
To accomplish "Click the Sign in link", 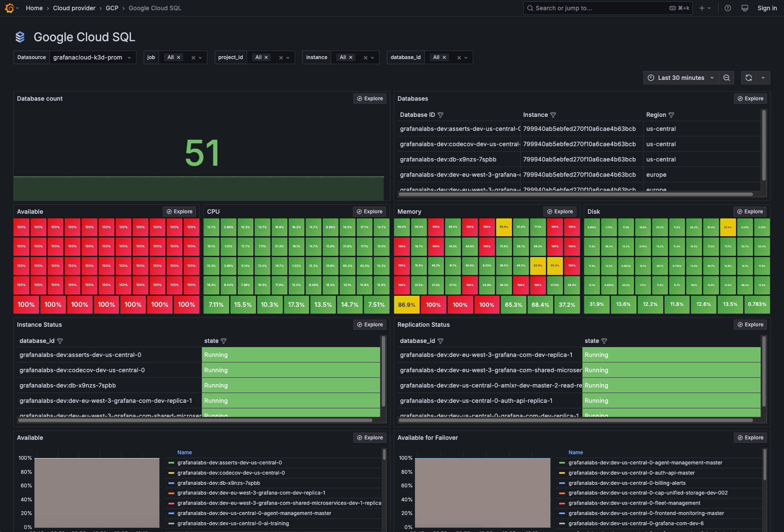I will click(x=767, y=8).
